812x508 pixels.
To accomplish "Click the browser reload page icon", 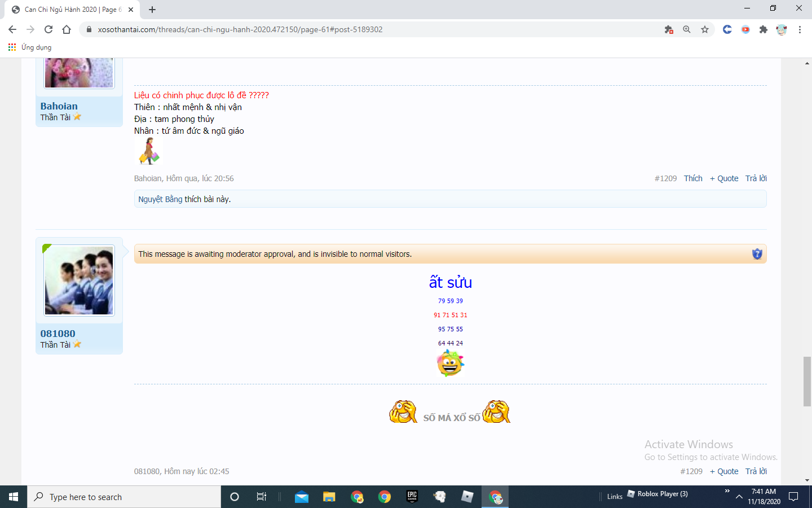I will 48,29.
